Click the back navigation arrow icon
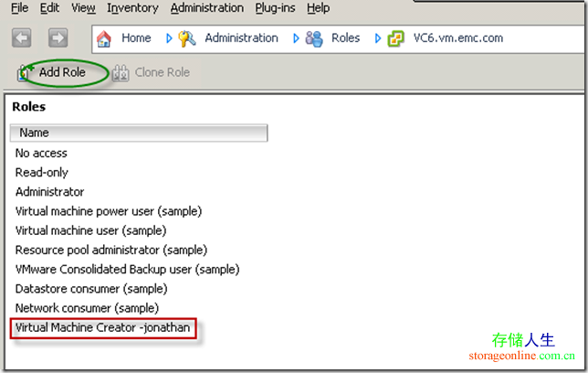Viewport: 588px width, 373px height. coord(22,38)
